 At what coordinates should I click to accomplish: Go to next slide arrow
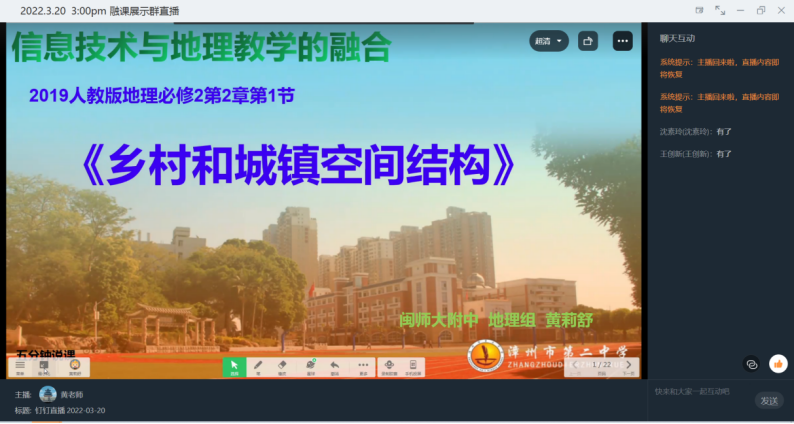click(628, 365)
